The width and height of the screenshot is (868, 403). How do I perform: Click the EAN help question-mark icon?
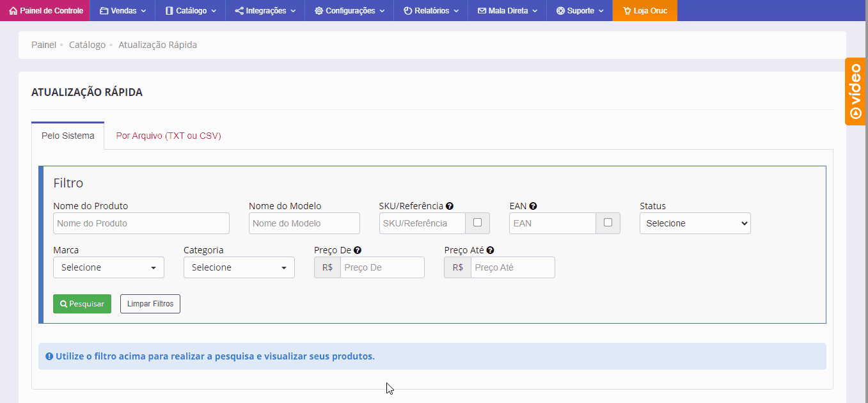[533, 206]
